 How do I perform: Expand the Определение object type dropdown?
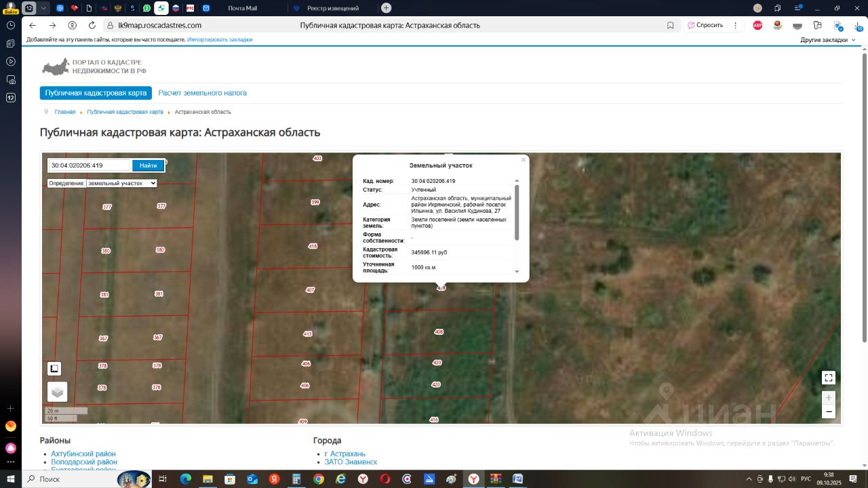pyautogui.click(x=122, y=183)
